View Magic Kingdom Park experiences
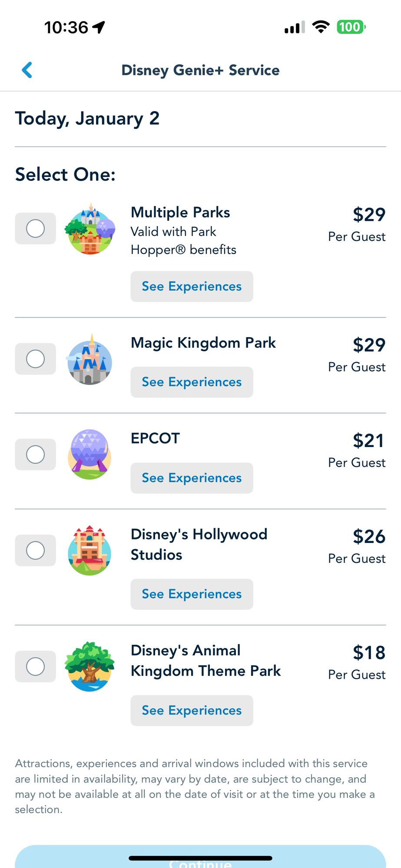The image size is (401, 868). coord(192,382)
